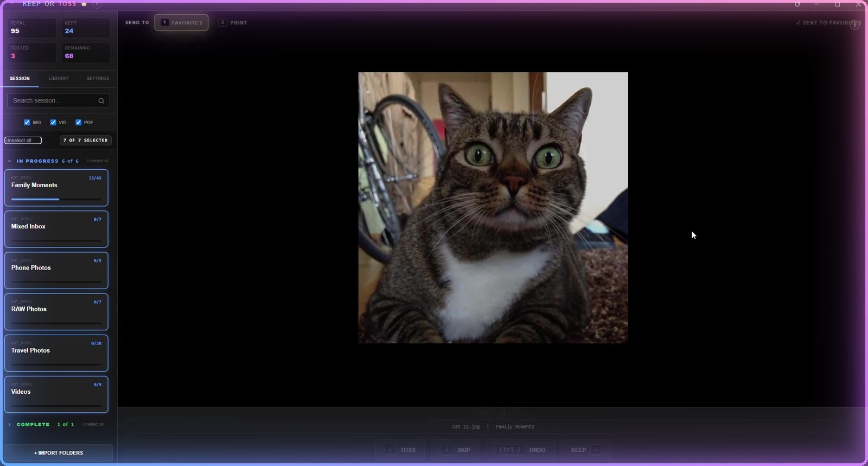The height and width of the screenshot is (466, 868).
Task: Click the main Unselect all button
Action: pos(23,141)
